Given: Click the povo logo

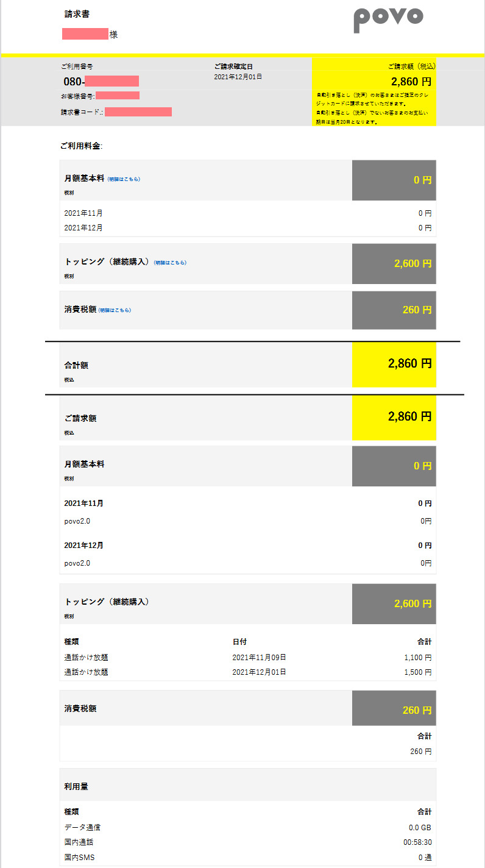Looking at the screenshot, I should pos(388,20).
